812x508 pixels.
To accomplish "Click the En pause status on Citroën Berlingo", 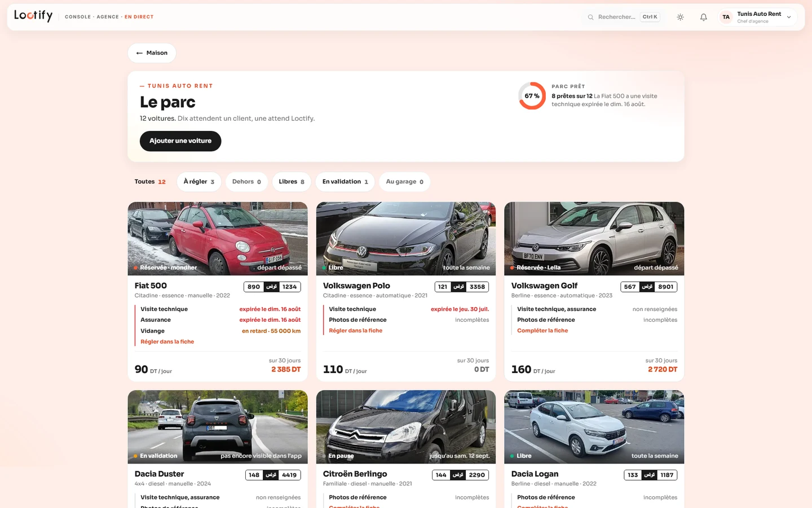I will (338, 456).
